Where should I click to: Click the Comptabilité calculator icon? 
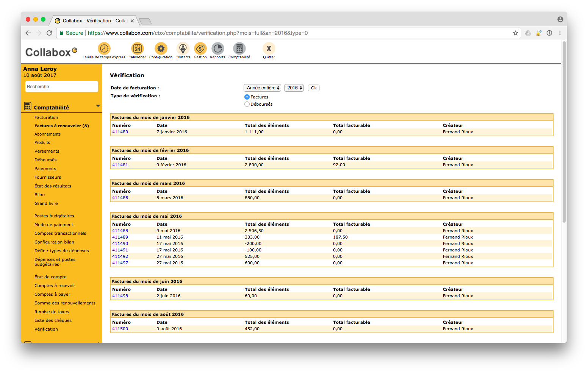pos(239,48)
